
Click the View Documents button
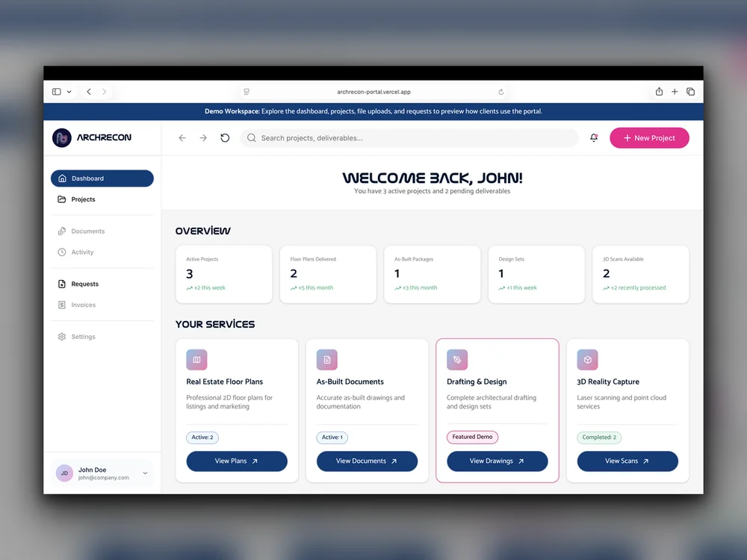tap(367, 461)
